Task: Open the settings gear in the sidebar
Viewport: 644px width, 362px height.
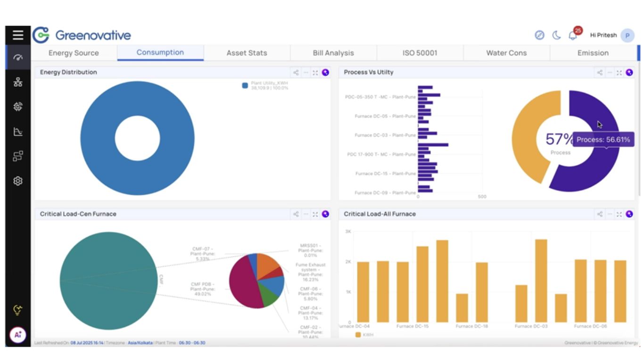Action: click(x=18, y=181)
